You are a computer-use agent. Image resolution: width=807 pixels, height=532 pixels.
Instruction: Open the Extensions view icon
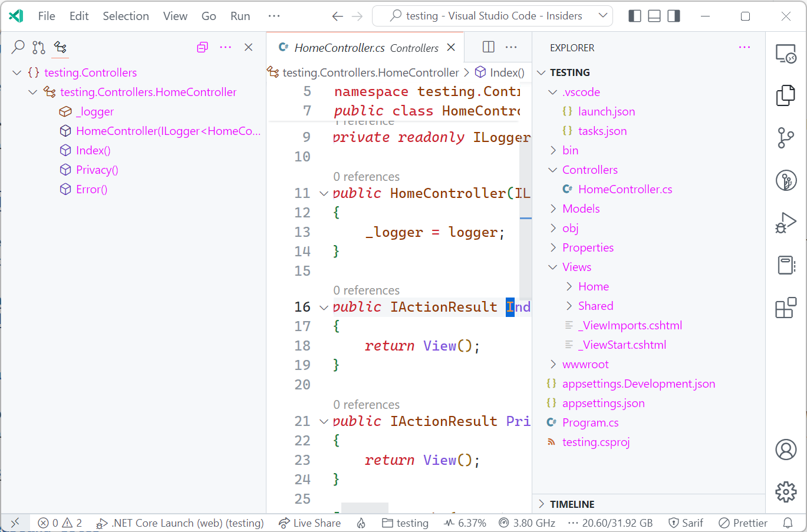786,308
